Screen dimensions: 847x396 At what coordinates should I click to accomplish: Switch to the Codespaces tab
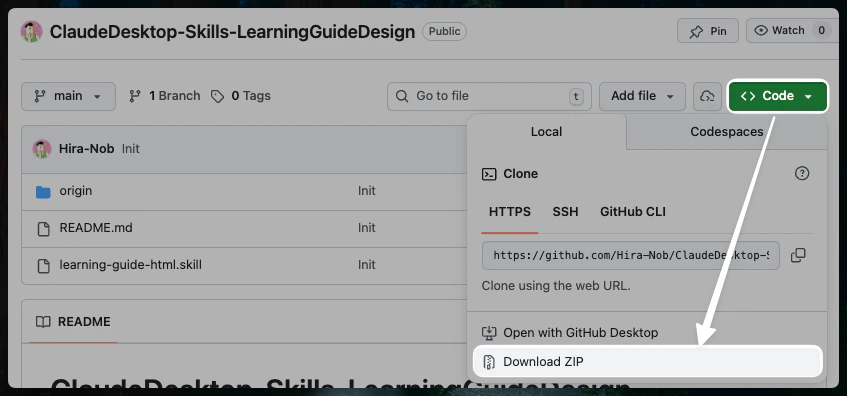point(727,131)
